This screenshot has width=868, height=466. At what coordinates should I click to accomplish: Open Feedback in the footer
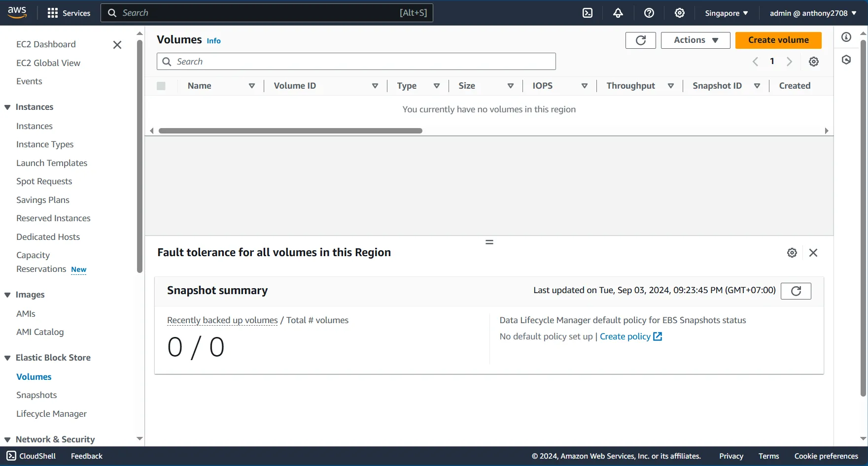87,456
